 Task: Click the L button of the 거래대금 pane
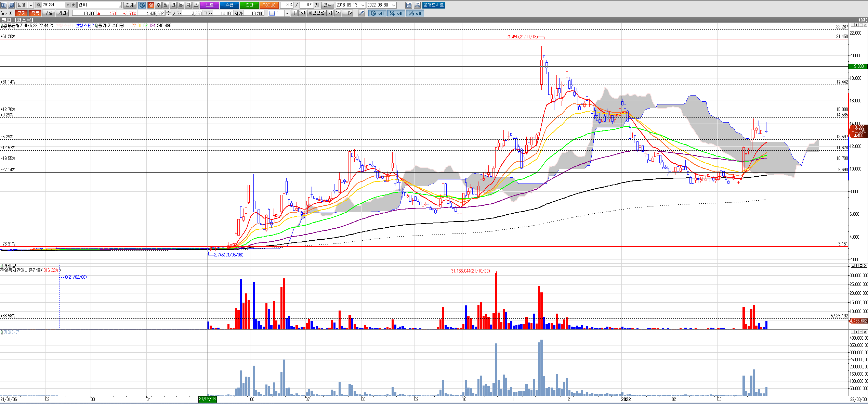click(x=853, y=332)
